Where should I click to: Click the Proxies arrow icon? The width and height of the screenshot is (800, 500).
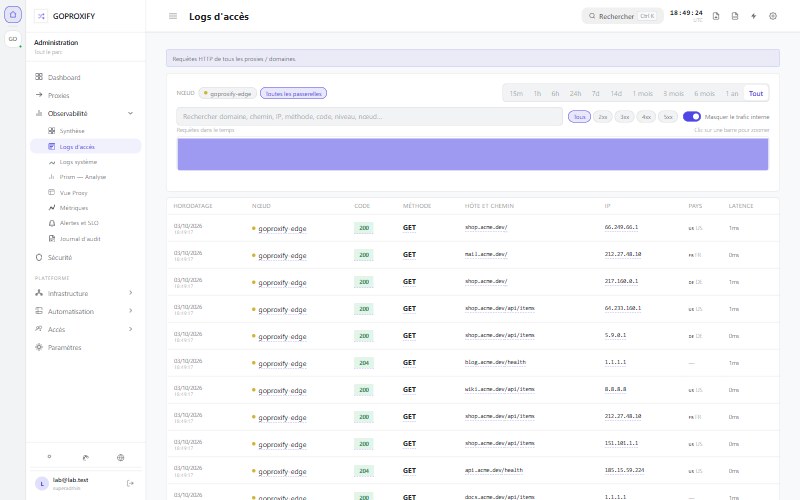39,95
